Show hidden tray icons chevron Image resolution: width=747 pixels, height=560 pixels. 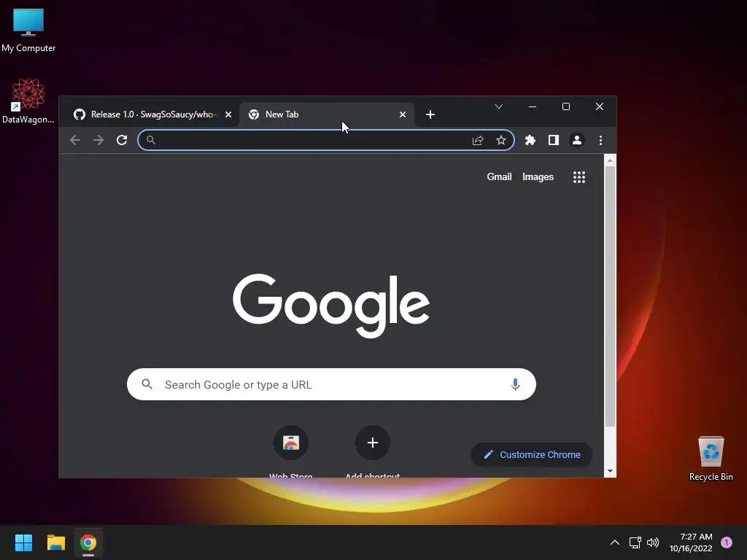(x=615, y=542)
